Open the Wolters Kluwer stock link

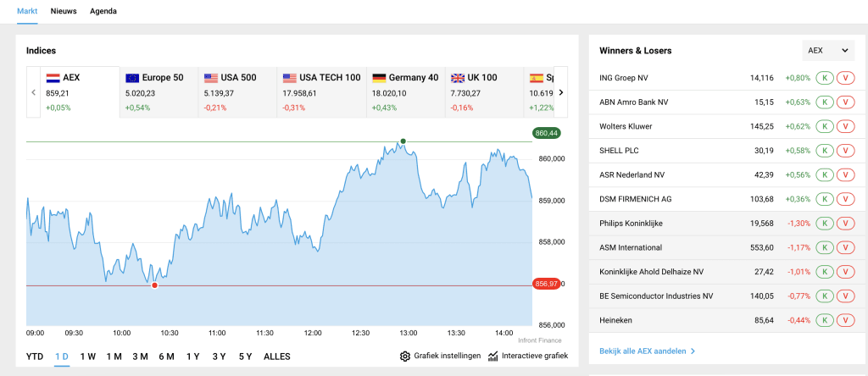click(x=626, y=126)
